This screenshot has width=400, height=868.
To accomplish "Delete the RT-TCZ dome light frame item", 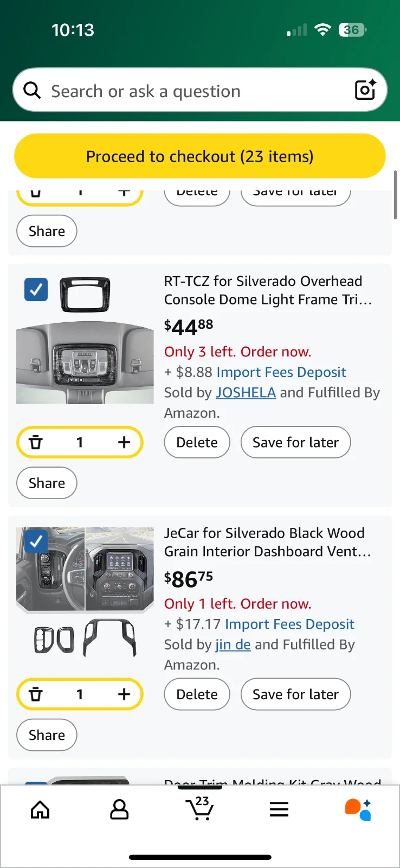I will pyautogui.click(x=197, y=442).
